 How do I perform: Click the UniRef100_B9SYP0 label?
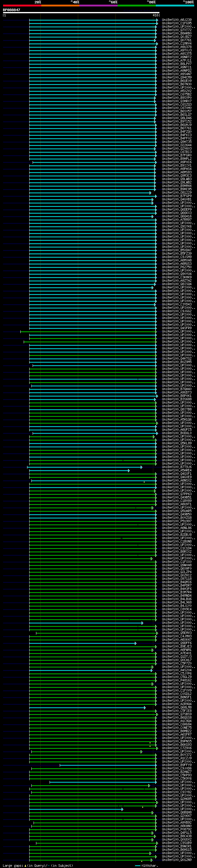pos(177,98)
